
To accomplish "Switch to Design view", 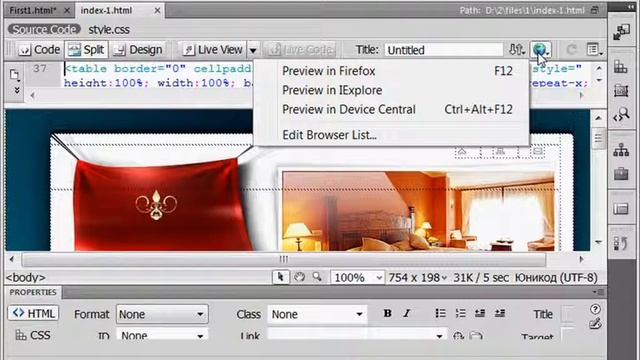I will (x=138, y=50).
